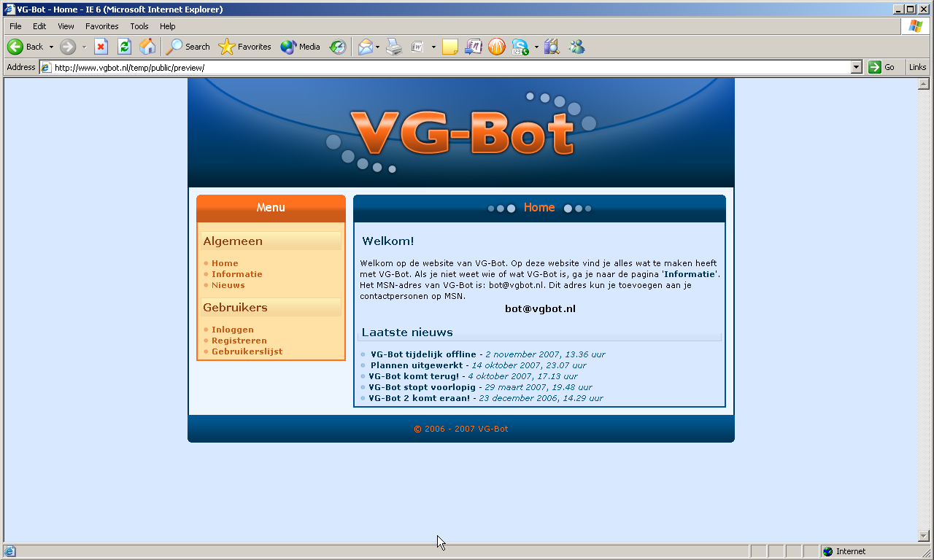Image resolution: width=934 pixels, height=560 pixels.
Task: Open the Favorites pane
Action: tap(245, 47)
